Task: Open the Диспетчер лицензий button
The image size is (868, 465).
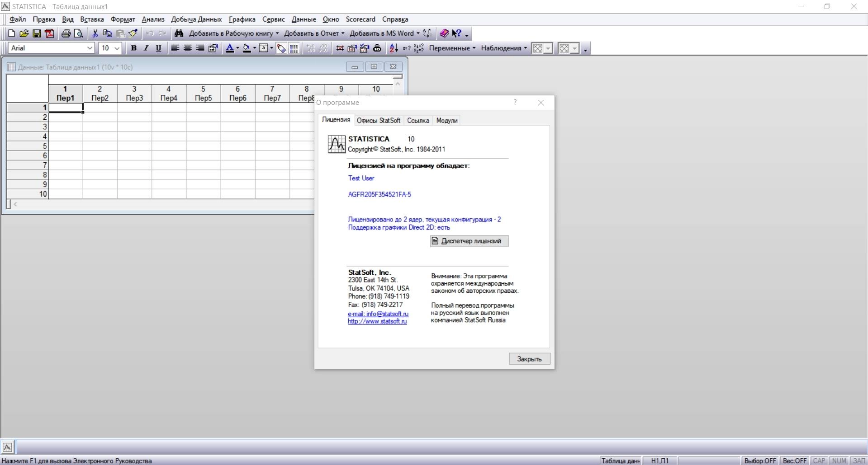Action: (470, 241)
